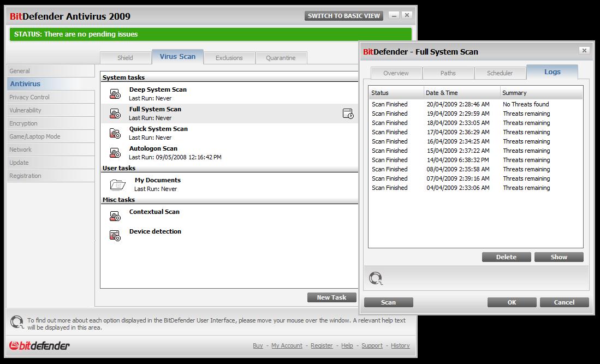The width and height of the screenshot is (600, 364).
Task: Click the Switch to Basic View button
Action: [343, 16]
